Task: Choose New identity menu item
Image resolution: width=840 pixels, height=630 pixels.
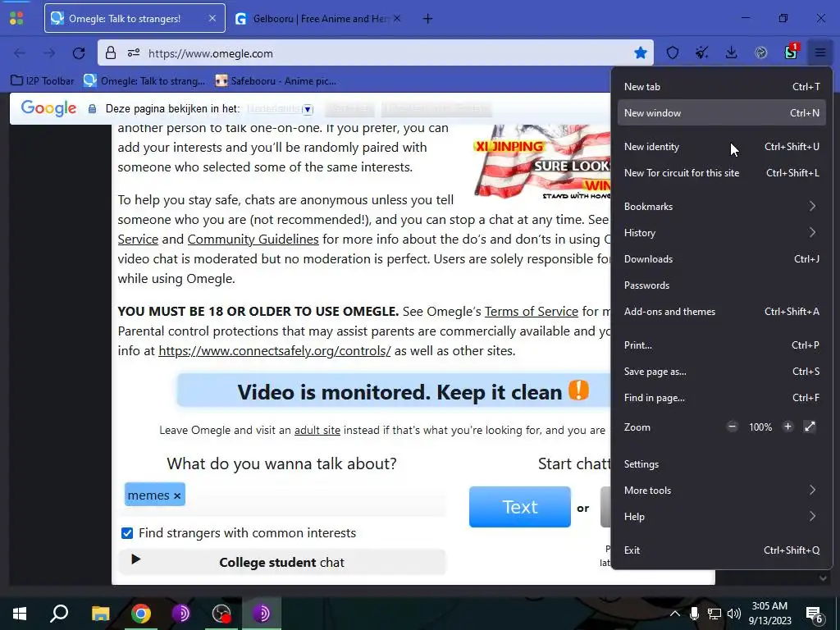Action: click(722, 146)
